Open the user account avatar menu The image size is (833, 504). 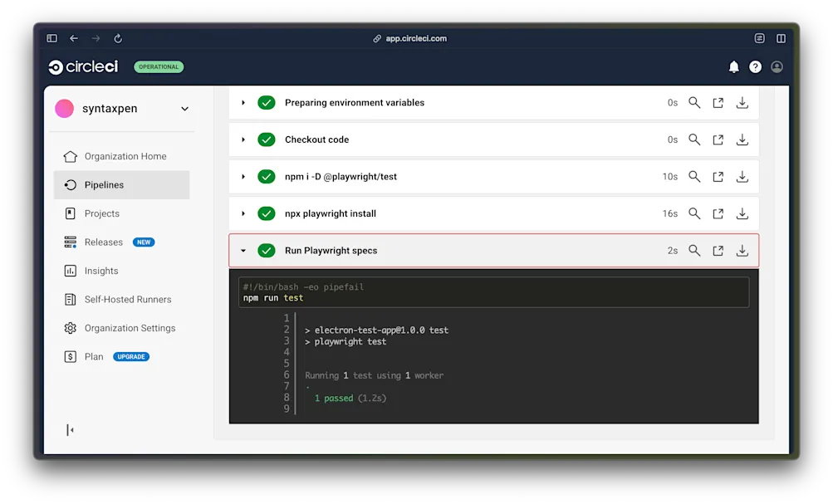click(777, 67)
